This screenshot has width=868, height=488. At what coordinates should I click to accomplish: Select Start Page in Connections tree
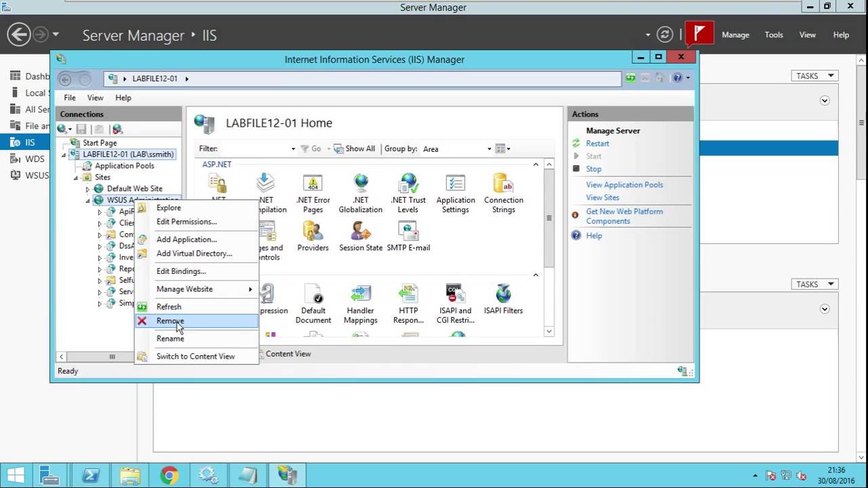(99, 143)
